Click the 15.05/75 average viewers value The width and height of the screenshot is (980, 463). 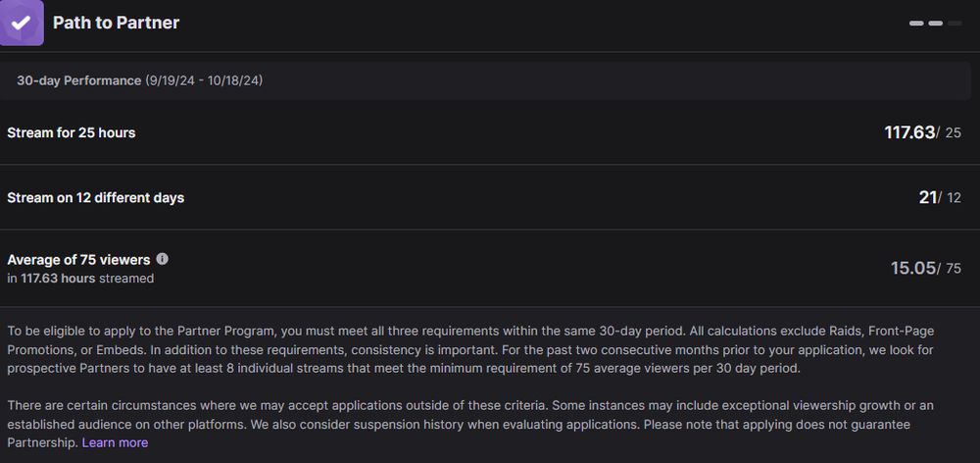(x=924, y=268)
